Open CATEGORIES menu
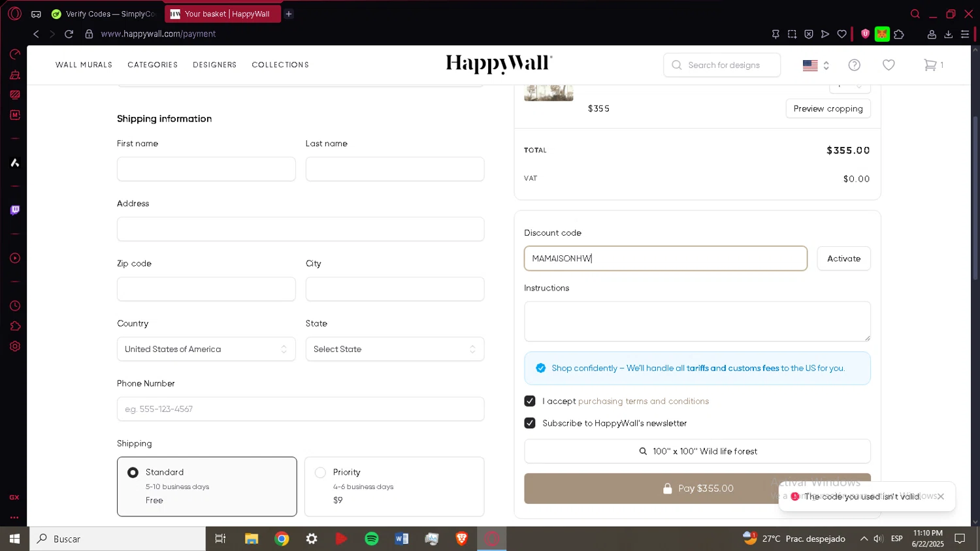980x551 pixels. [153, 65]
